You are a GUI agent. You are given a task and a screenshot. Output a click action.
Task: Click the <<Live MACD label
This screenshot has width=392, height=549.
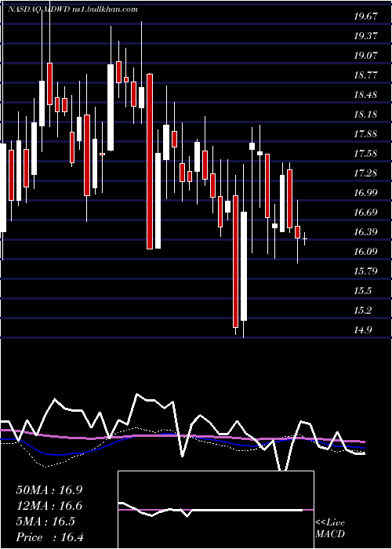330,528
